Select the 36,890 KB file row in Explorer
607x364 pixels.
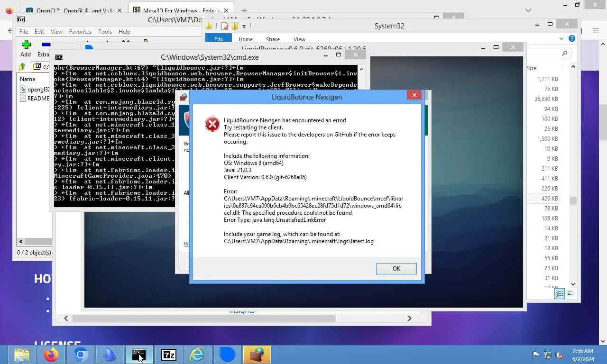(543, 99)
